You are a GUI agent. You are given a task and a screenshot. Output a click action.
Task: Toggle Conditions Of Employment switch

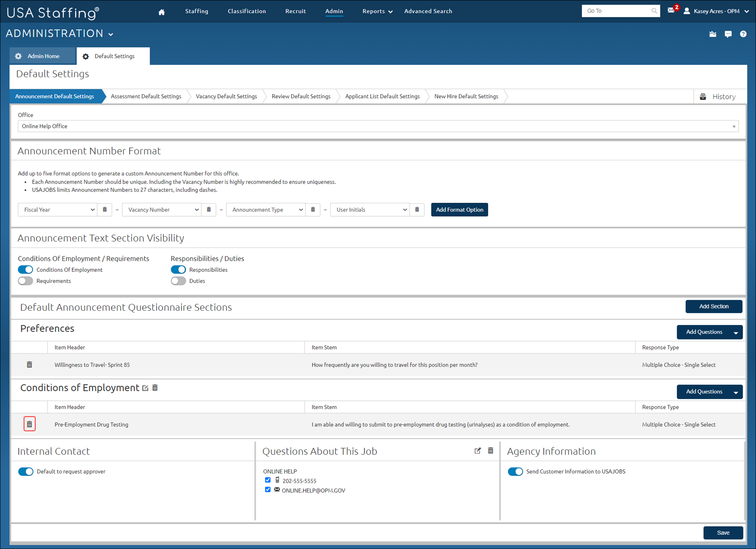click(25, 269)
